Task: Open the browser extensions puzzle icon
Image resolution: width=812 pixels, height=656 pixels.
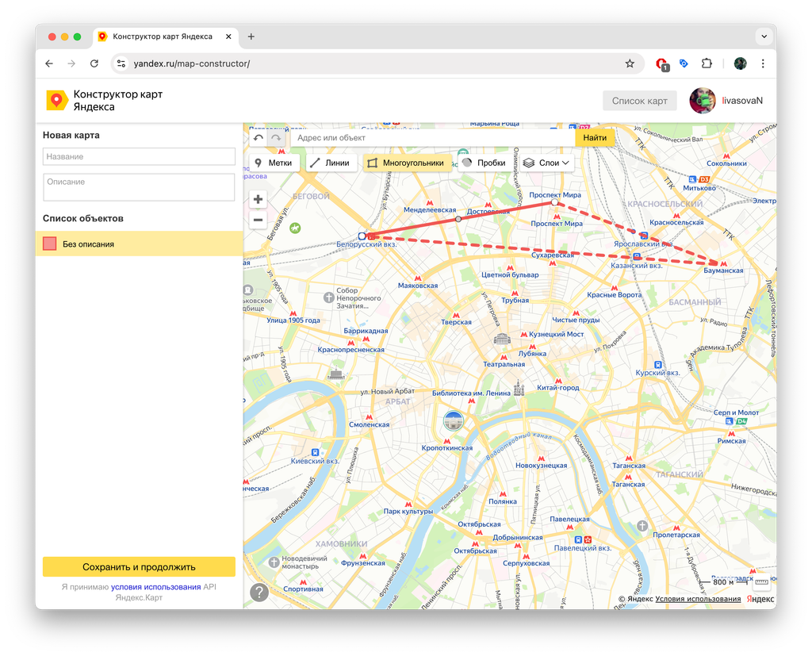Action: [707, 63]
